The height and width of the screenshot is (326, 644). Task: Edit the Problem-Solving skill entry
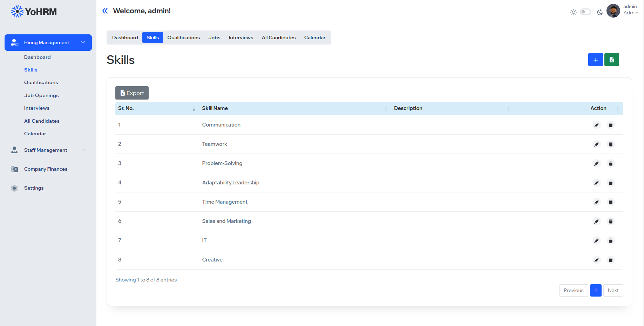point(596,164)
